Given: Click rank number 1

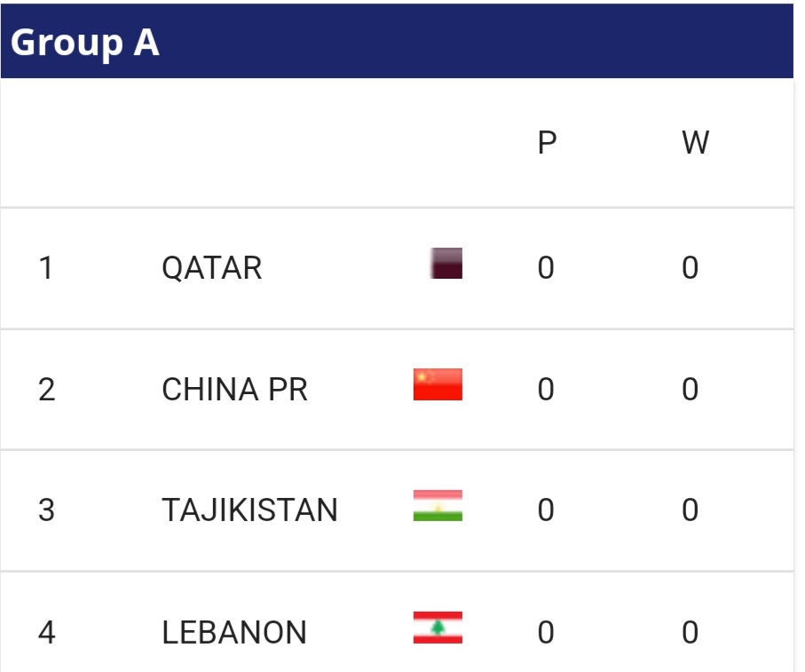Looking at the screenshot, I should point(46,268).
